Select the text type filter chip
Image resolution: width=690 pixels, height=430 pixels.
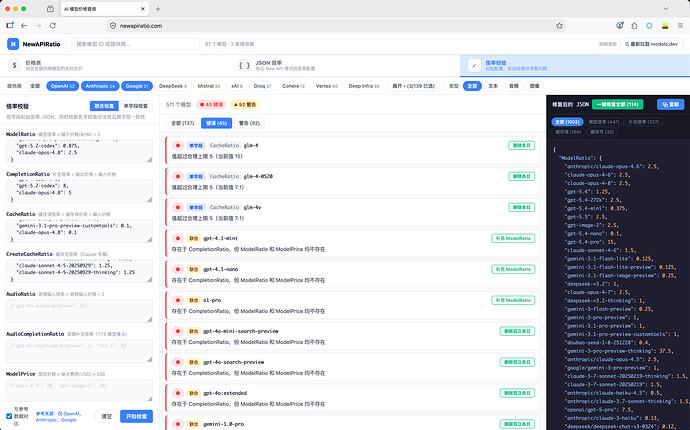(493, 86)
